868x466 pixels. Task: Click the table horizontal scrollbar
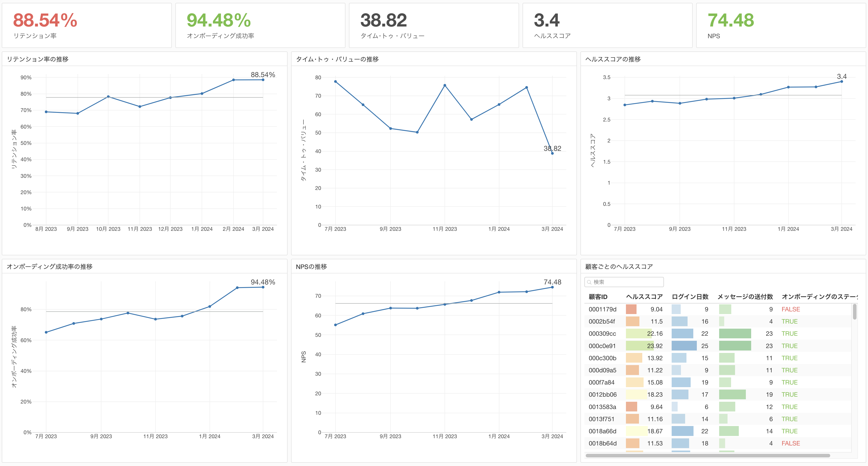tap(708, 456)
